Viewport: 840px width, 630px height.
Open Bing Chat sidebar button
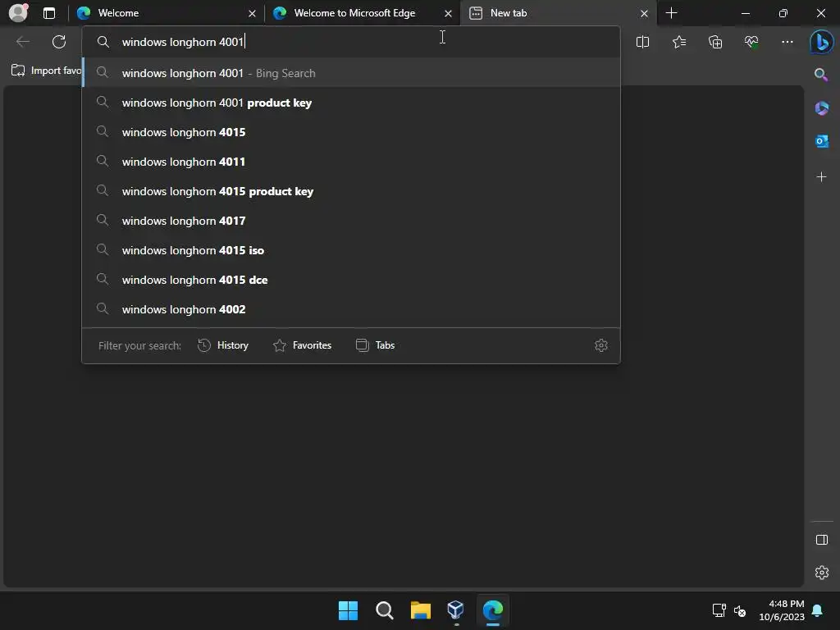click(821, 43)
